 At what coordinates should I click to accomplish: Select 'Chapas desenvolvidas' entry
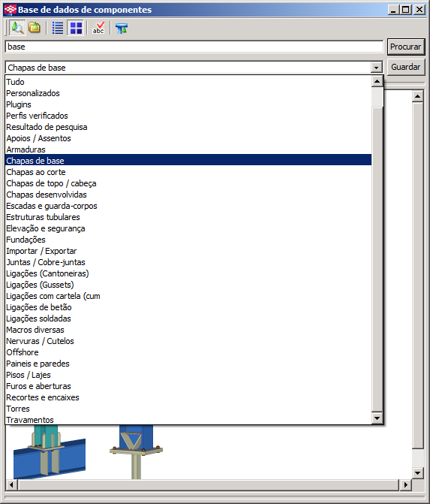pos(188,195)
